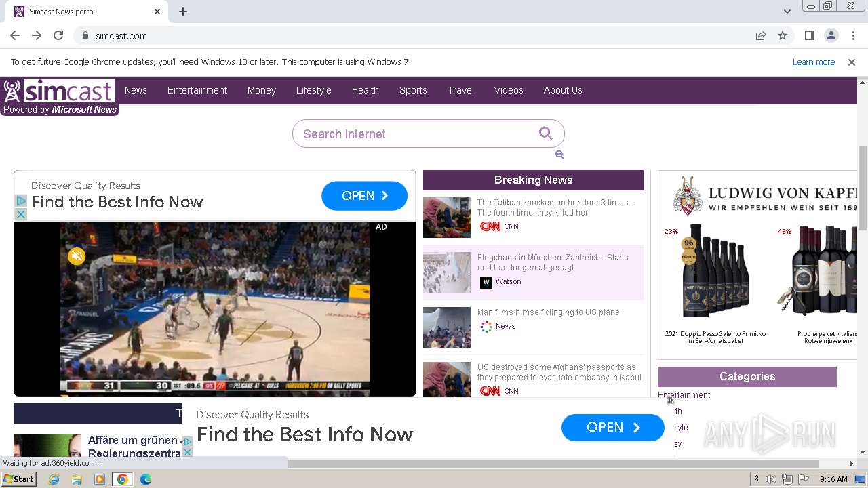The height and width of the screenshot is (488, 868).
Task: Open US destroyed Afghans' passports story
Action: (559, 372)
